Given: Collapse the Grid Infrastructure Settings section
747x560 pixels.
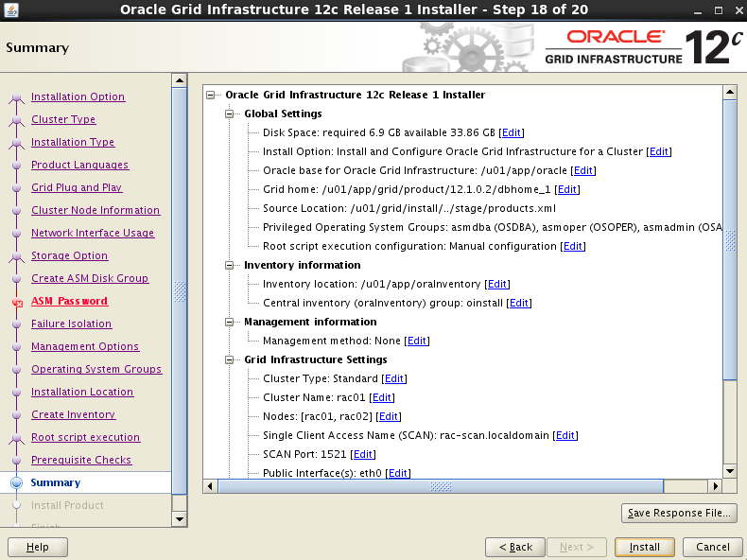Looking at the screenshot, I should click(x=229, y=359).
